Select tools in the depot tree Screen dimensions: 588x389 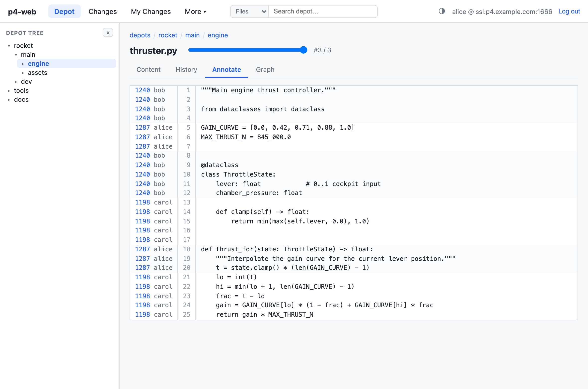(x=21, y=91)
